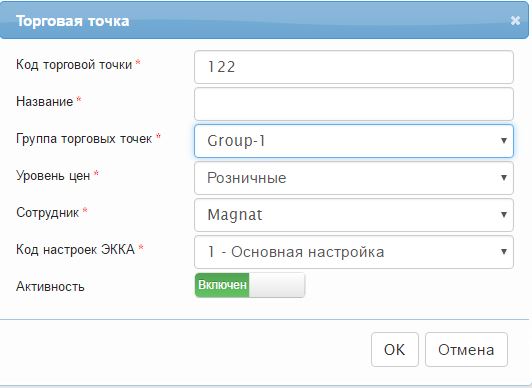
Task: Click the Код торговой точки input field
Action: (x=354, y=67)
